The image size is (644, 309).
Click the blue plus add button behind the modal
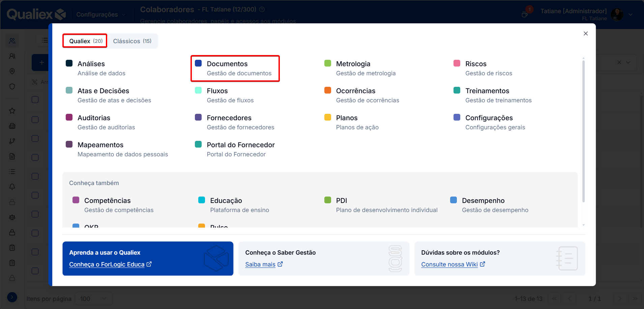pyautogui.click(x=41, y=62)
